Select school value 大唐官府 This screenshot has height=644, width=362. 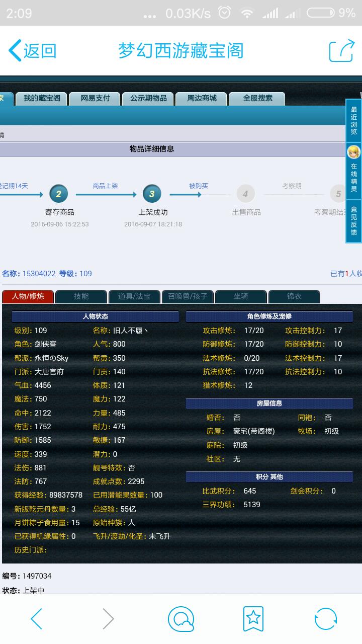click(49, 372)
